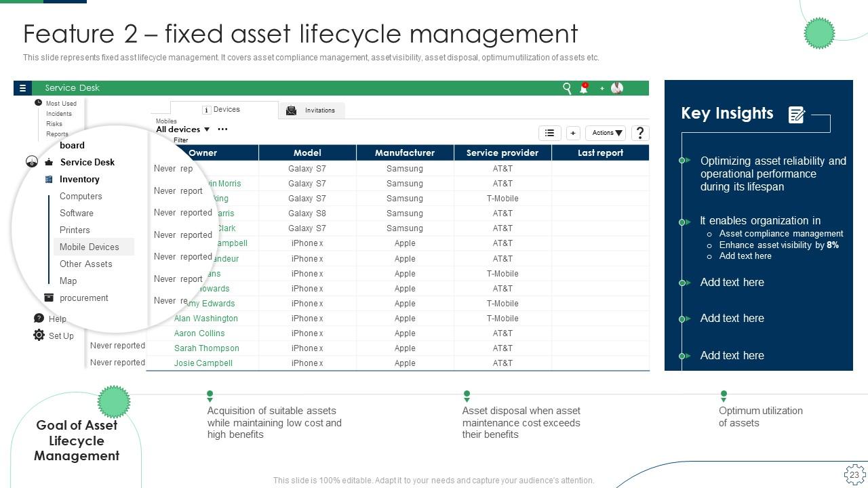Image resolution: width=868 pixels, height=488 pixels.
Task: Open notifications via the bell icon
Action: [x=583, y=87]
